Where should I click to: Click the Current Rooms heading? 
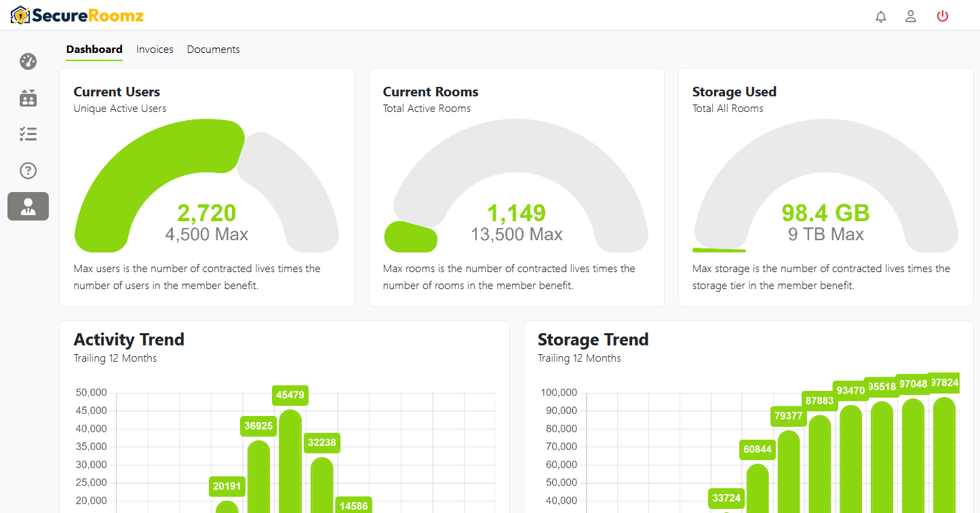tap(431, 92)
